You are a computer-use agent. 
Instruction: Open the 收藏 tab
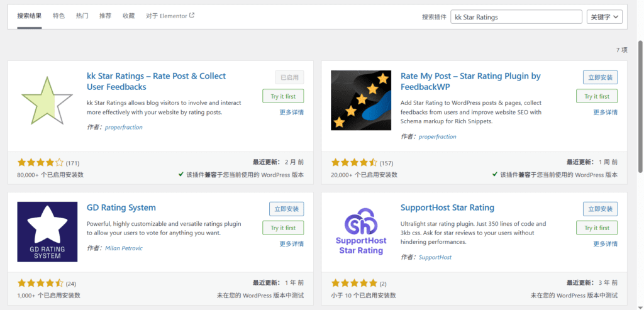tap(128, 16)
